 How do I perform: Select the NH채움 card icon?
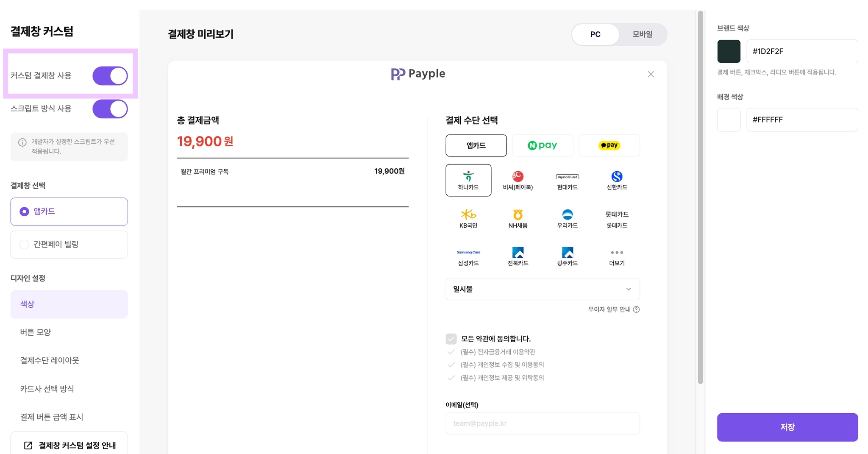click(518, 218)
